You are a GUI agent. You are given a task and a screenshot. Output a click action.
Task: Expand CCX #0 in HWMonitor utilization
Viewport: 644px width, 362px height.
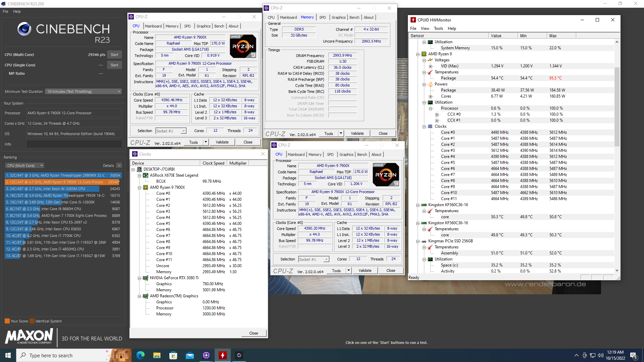coord(437,114)
